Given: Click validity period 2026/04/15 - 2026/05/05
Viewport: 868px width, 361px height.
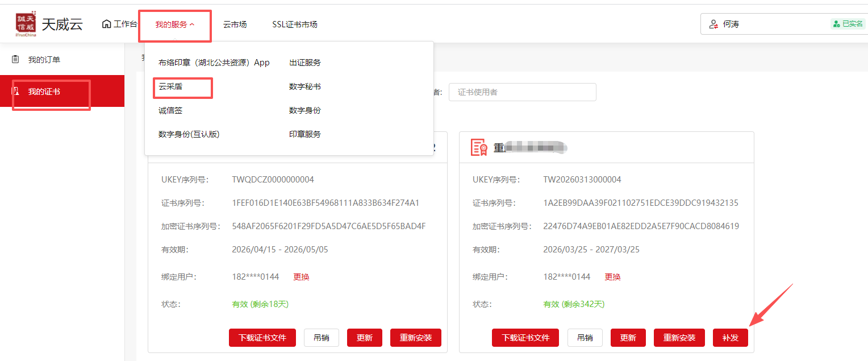Looking at the screenshot, I should tap(280, 250).
